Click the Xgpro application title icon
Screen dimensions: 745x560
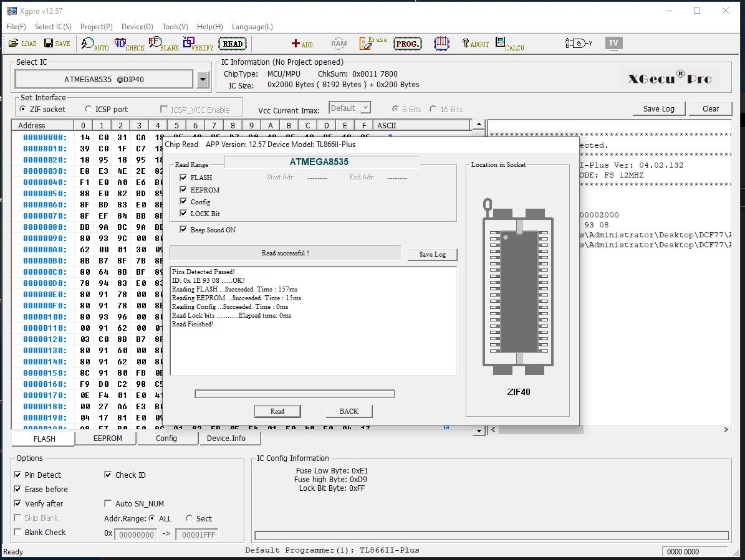coord(12,11)
